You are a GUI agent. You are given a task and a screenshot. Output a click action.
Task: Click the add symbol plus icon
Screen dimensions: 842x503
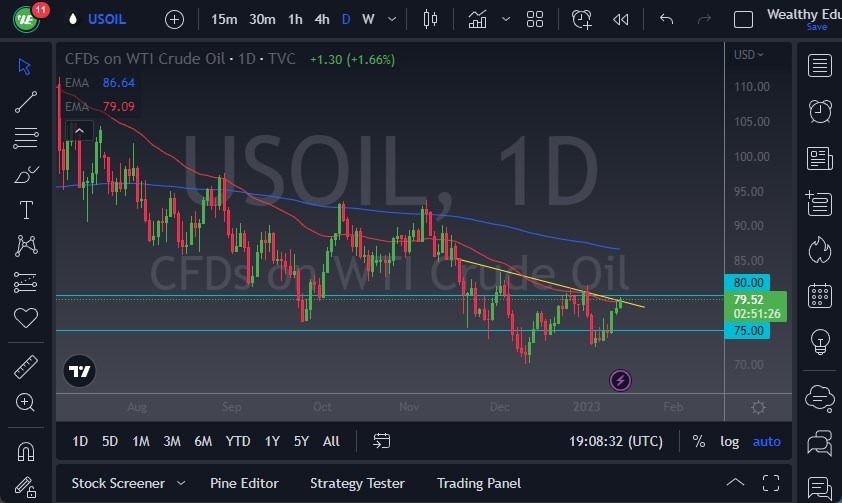click(174, 19)
